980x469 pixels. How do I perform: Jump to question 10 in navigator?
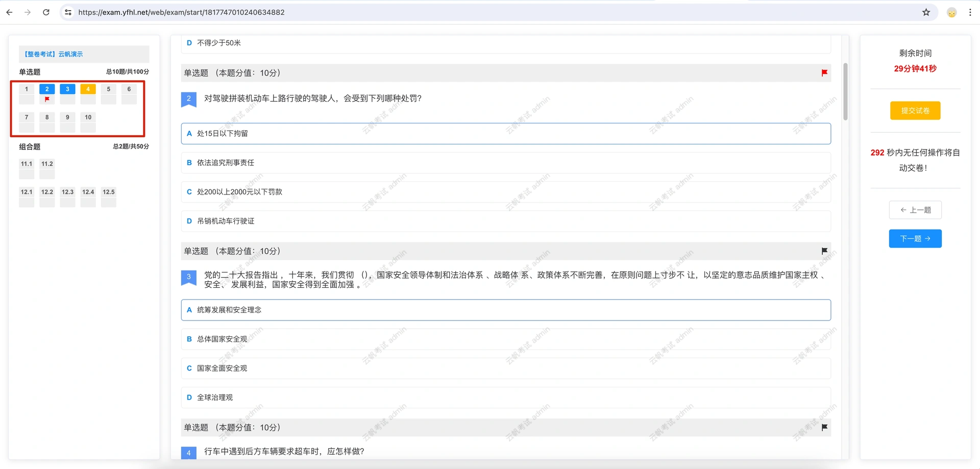88,122
